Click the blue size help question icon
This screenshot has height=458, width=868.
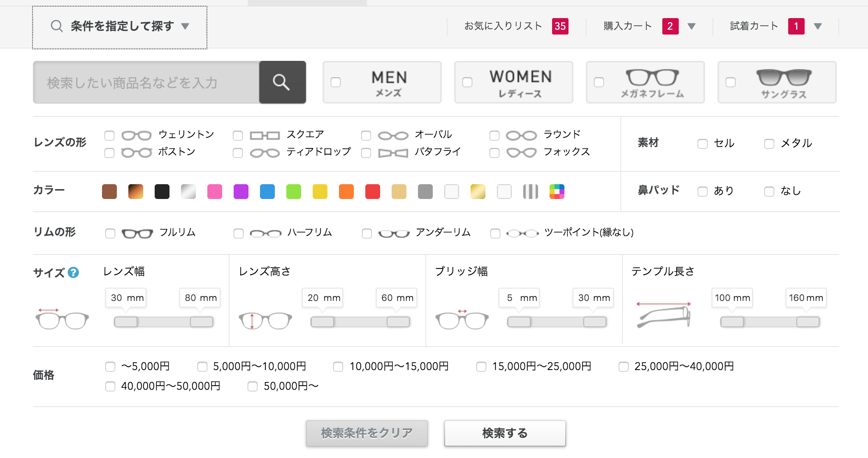click(73, 273)
